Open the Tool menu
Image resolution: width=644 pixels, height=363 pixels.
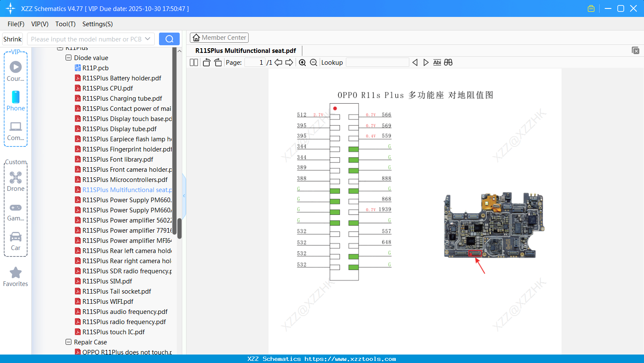66,24
